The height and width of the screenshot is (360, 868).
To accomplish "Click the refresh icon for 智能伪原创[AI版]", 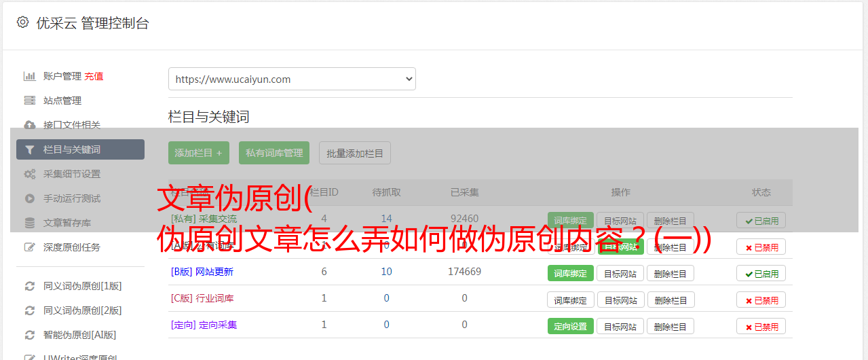I will coord(30,335).
